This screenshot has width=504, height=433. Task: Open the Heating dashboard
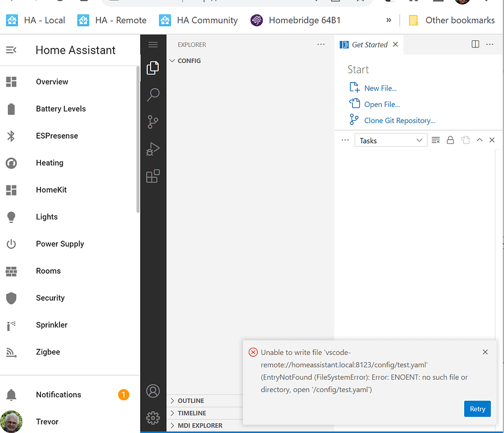click(x=70, y=163)
